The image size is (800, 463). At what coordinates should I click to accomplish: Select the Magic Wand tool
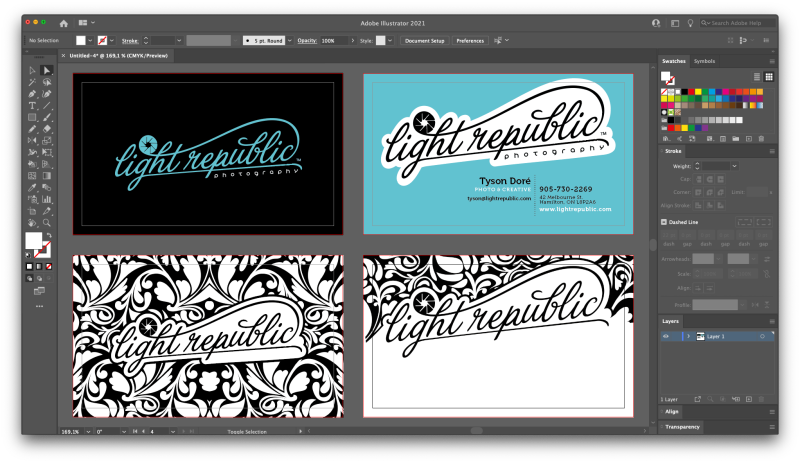pos(32,82)
